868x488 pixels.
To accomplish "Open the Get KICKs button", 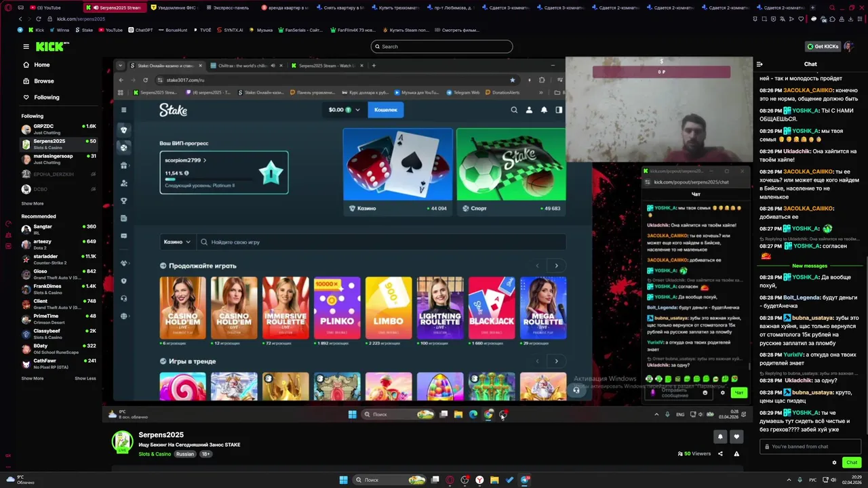I will coord(823,47).
